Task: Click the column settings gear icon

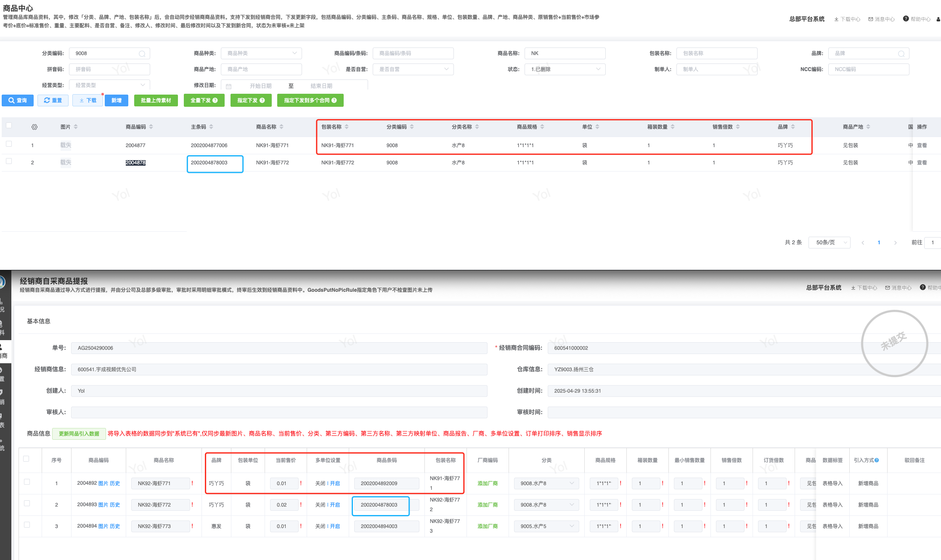Action: click(34, 127)
